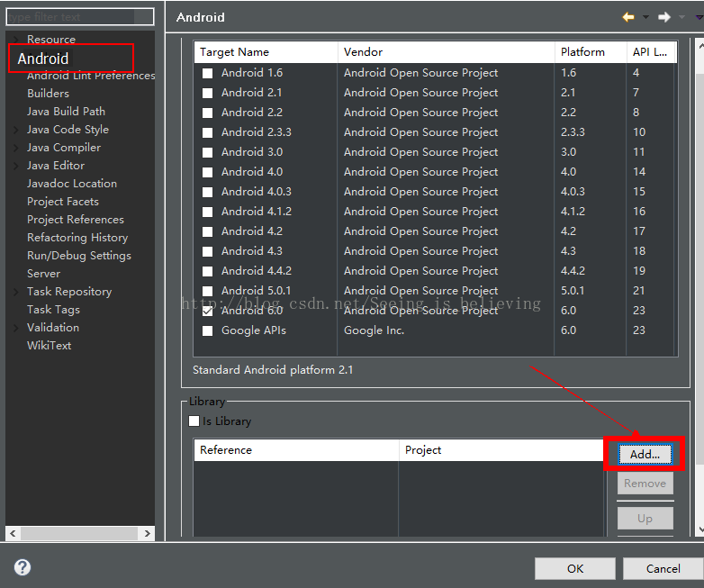The width and height of the screenshot is (704, 588).
Task: Select Android Lint Preferences page
Action: click(x=91, y=76)
